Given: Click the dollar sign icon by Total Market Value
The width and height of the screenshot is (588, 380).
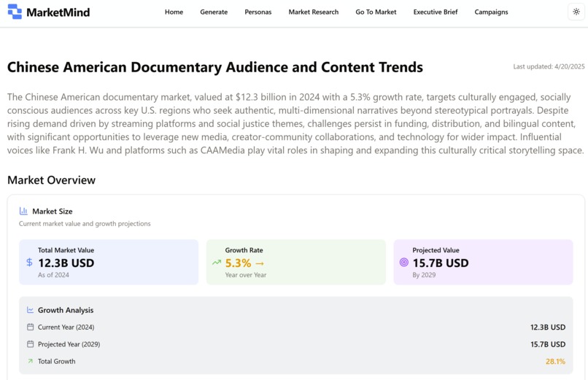Looking at the screenshot, I should coord(29,263).
